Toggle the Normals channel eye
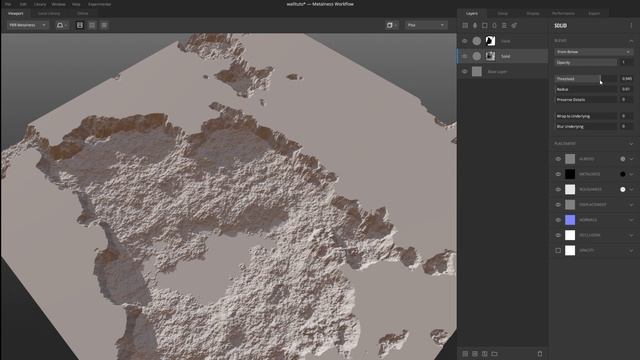640x360 pixels. 558,220
